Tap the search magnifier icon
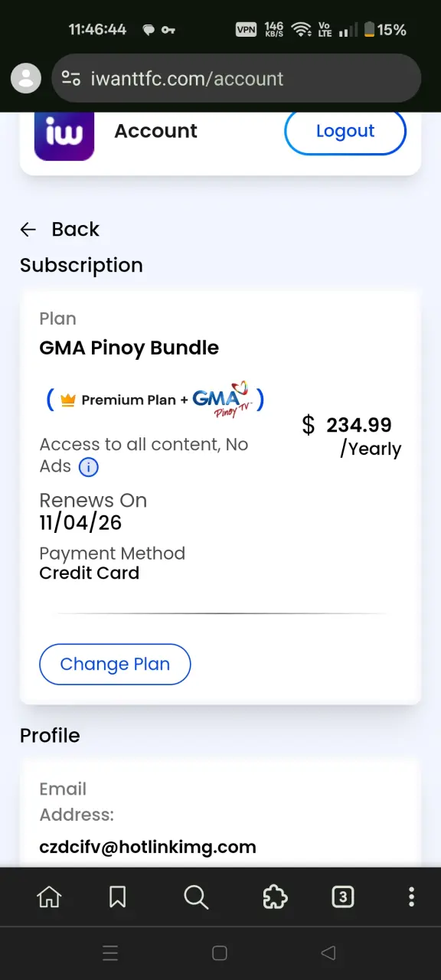 pos(196,897)
